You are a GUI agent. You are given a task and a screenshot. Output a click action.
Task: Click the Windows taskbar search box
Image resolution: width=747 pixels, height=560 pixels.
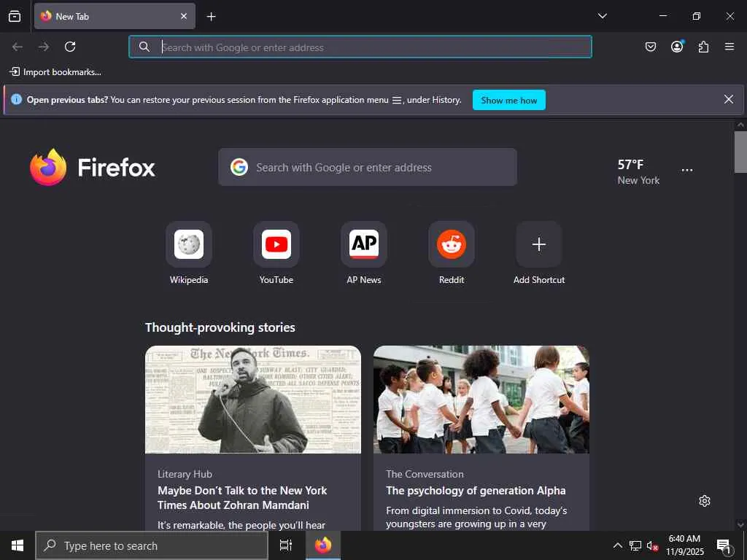click(152, 545)
